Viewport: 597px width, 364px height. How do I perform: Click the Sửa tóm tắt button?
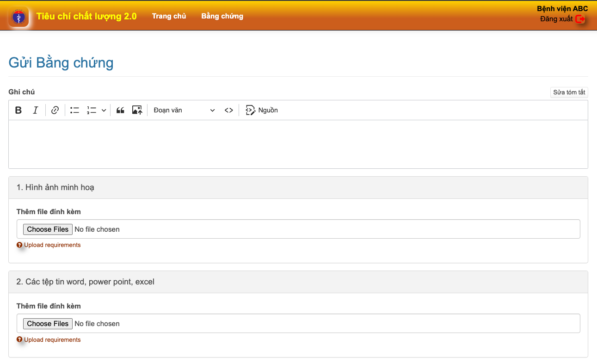(x=569, y=93)
